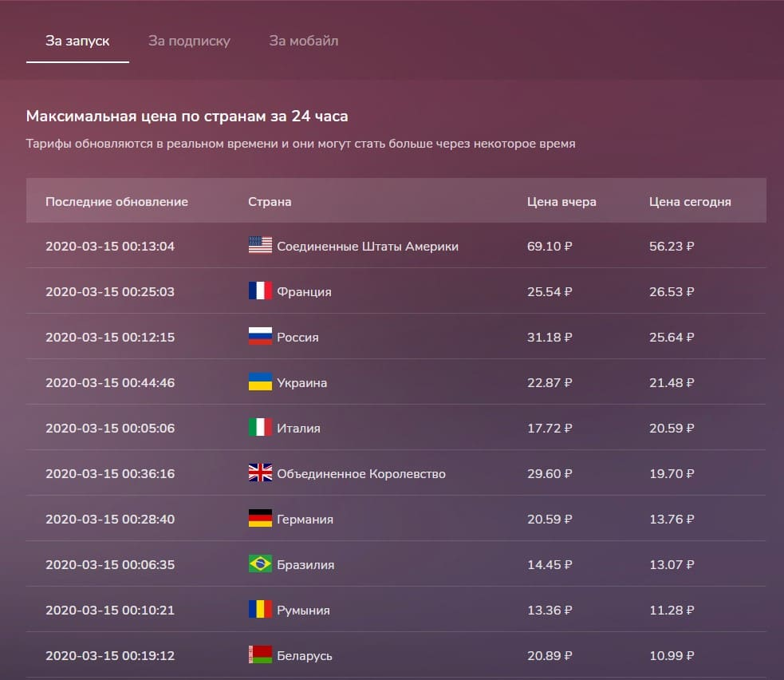Click the Belarus flag icon
This screenshot has width=784, height=680.
[x=260, y=655]
